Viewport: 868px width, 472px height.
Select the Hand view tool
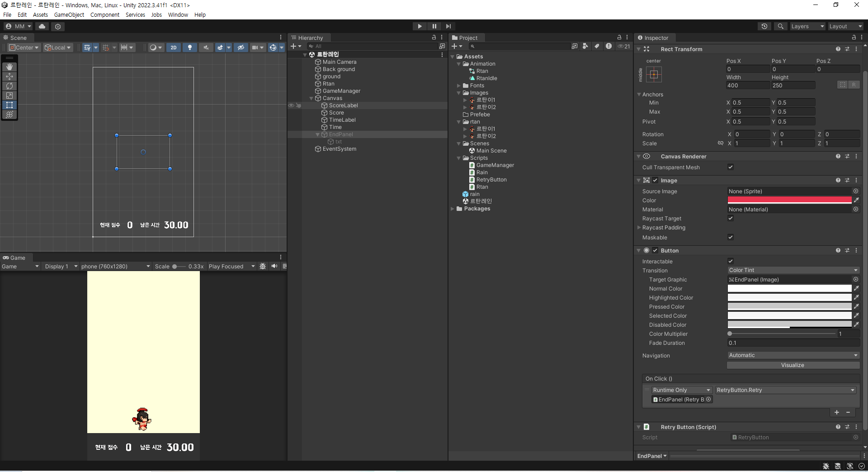[9, 67]
